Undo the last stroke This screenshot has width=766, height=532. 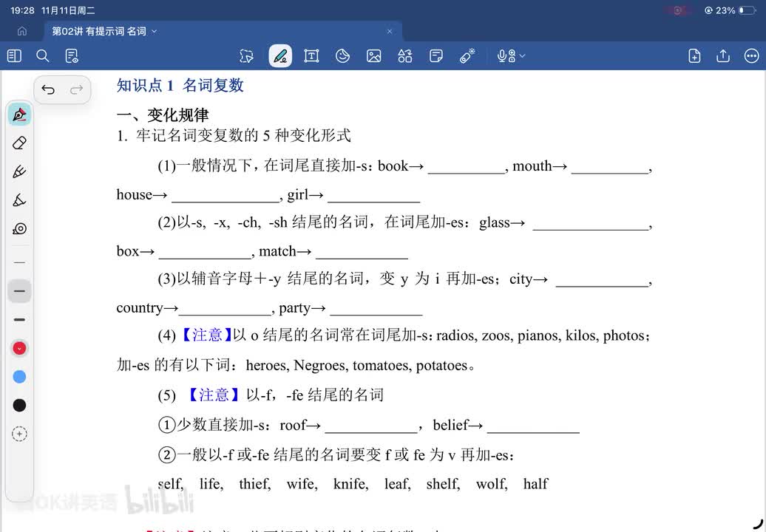(x=48, y=90)
